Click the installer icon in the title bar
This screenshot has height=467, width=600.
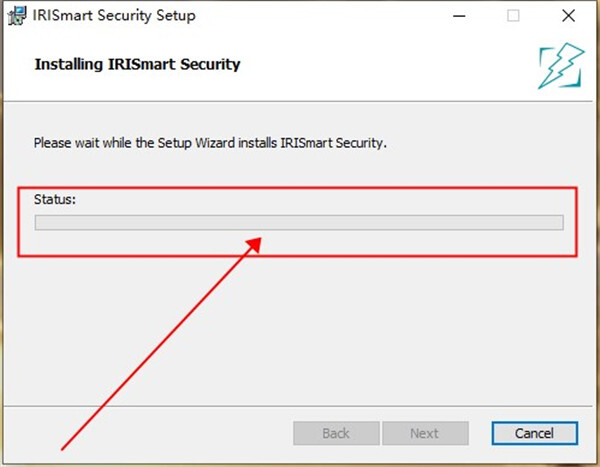(x=17, y=16)
